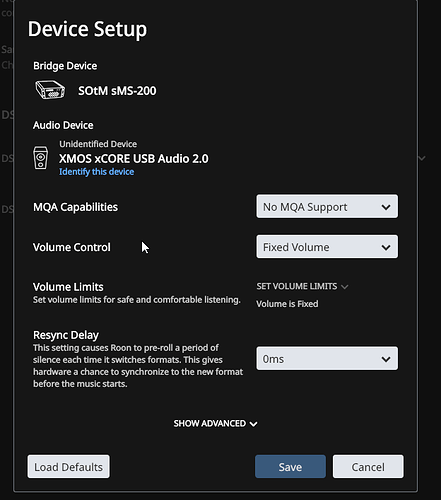Click the Volume is Fixed status text

point(287,304)
